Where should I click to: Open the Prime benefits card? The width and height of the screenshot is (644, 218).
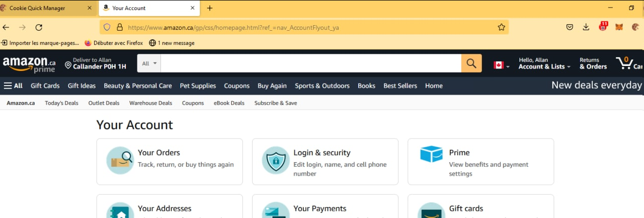point(480,162)
